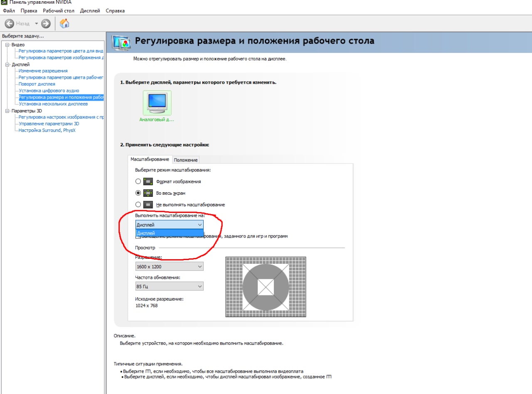Open the 'Рабочий стол' menu
This screenshot has height=394, width=532.
click(x=59, y=10)
